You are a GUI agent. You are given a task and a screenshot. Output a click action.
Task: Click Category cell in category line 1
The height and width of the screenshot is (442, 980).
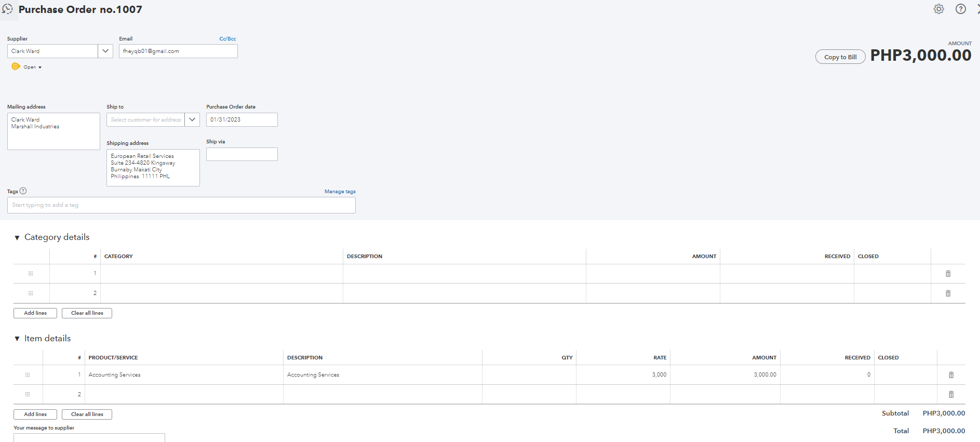click(x=222, y=274)
